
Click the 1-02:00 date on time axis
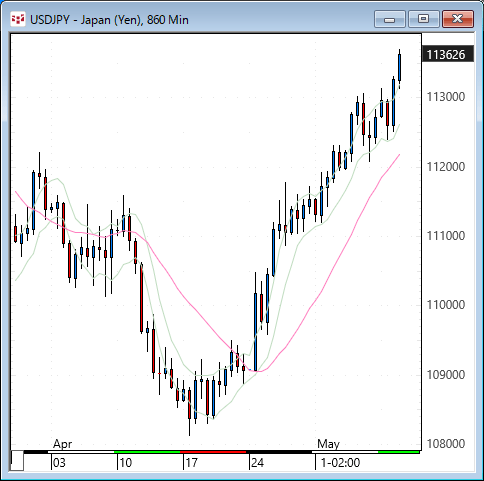coord(340,463)
